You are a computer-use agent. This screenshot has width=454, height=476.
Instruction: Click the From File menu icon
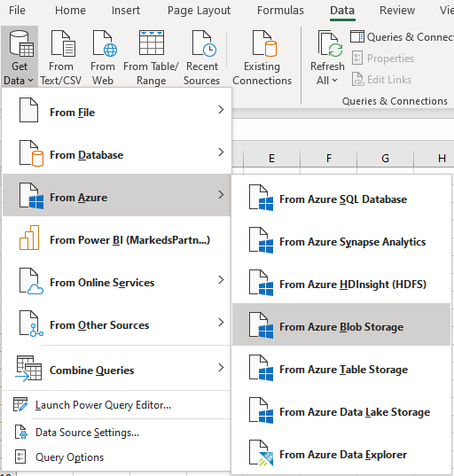(29, 110)
